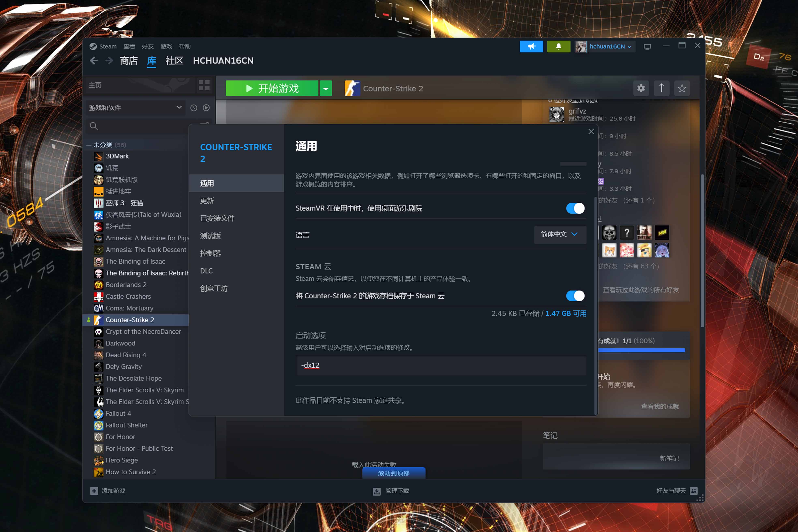Image resolution: width=798 pixels, height=532 pixels.
Task: Select the 测试版 settings tab
Action: [x=236, y=236]
